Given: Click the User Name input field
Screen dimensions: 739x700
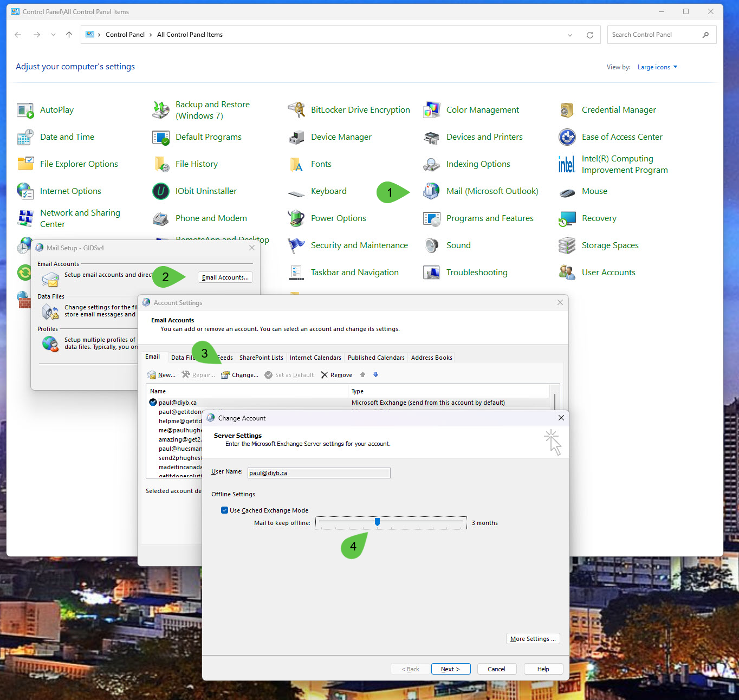Looking at the screenshot, I should pos(319,473).
